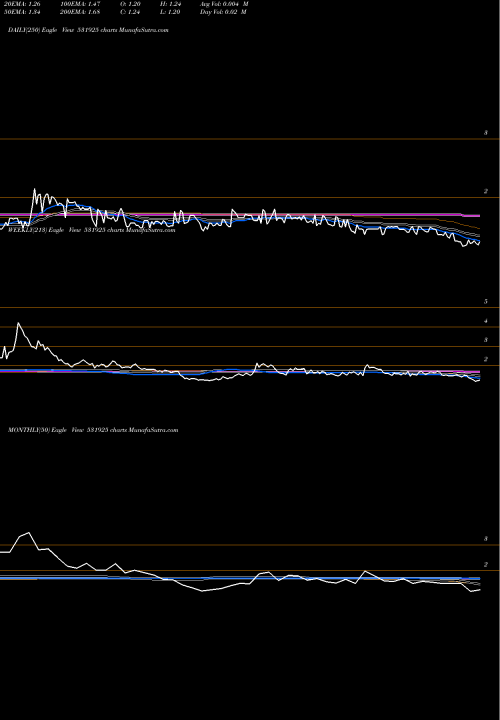The height and width of the screenshot is (720, 500).
Task: Click the close price C: 1.24
Action: [x=130, y=12]
